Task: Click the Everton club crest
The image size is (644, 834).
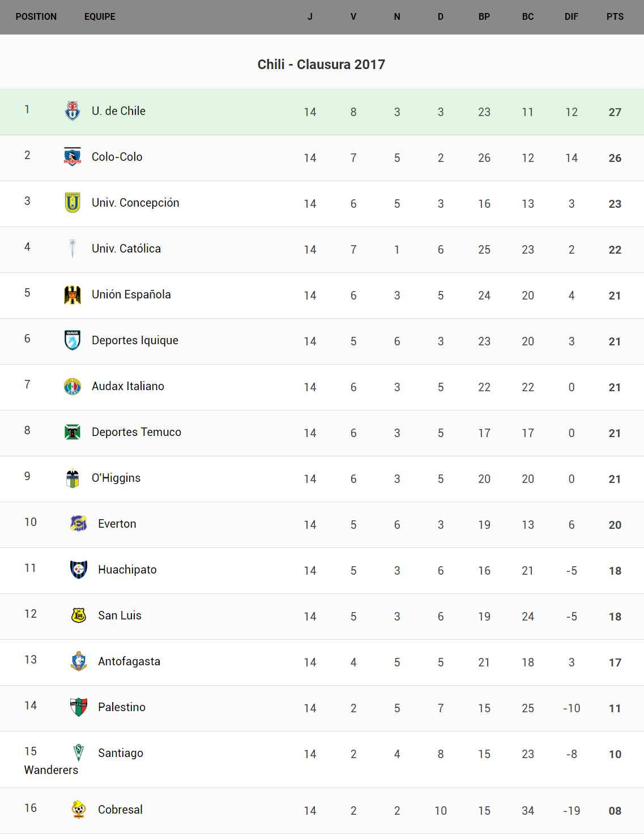Action: click(x=79, y=524)
